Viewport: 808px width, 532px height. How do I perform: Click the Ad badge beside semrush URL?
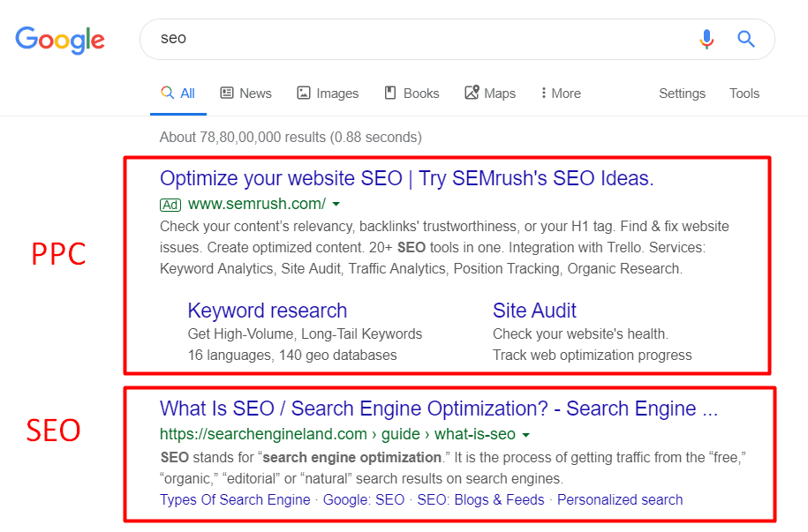170,205
